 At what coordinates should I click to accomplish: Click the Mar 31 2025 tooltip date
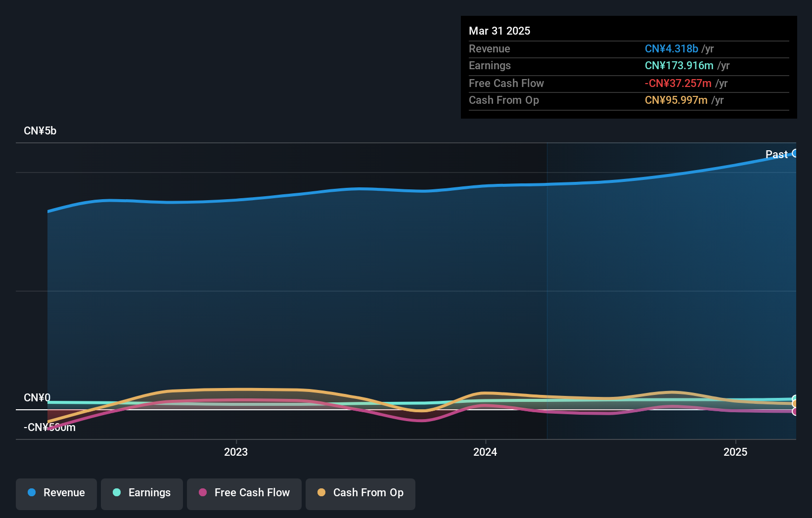499,31
